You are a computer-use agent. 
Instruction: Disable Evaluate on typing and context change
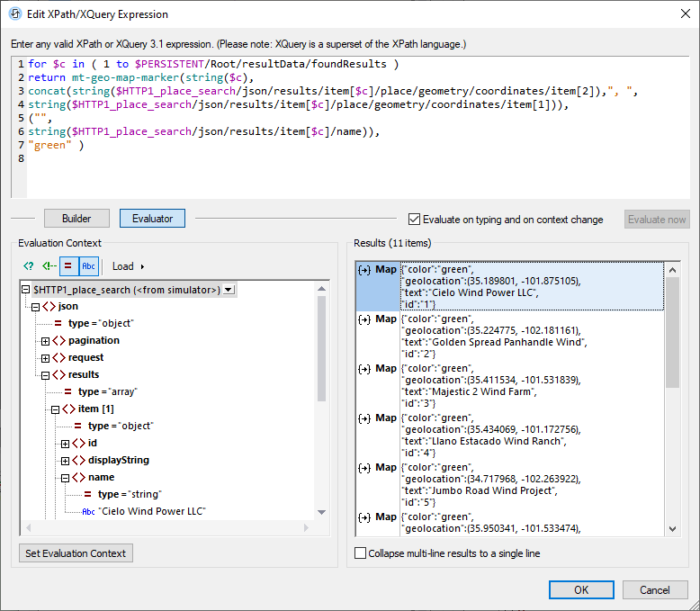tap(414, 219)
